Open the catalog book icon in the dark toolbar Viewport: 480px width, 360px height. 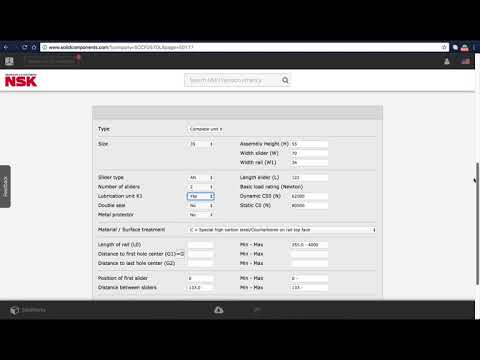click(9, 61)
